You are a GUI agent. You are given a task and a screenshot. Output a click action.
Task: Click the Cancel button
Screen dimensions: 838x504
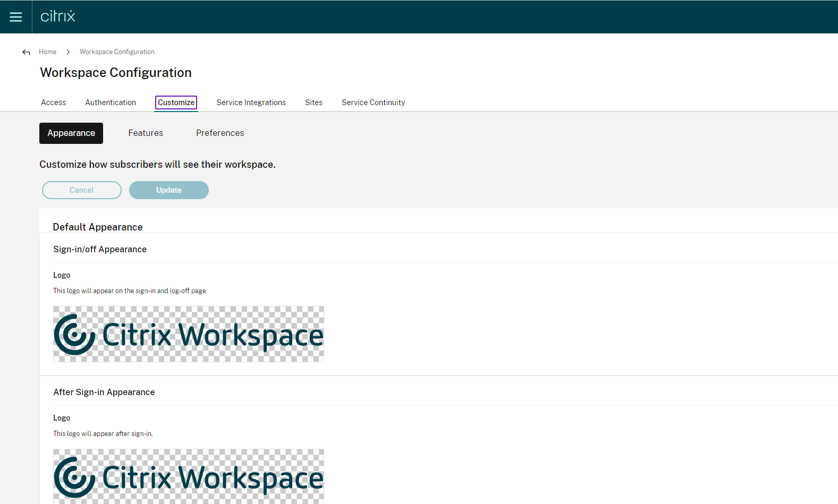[x=82, y=190]
